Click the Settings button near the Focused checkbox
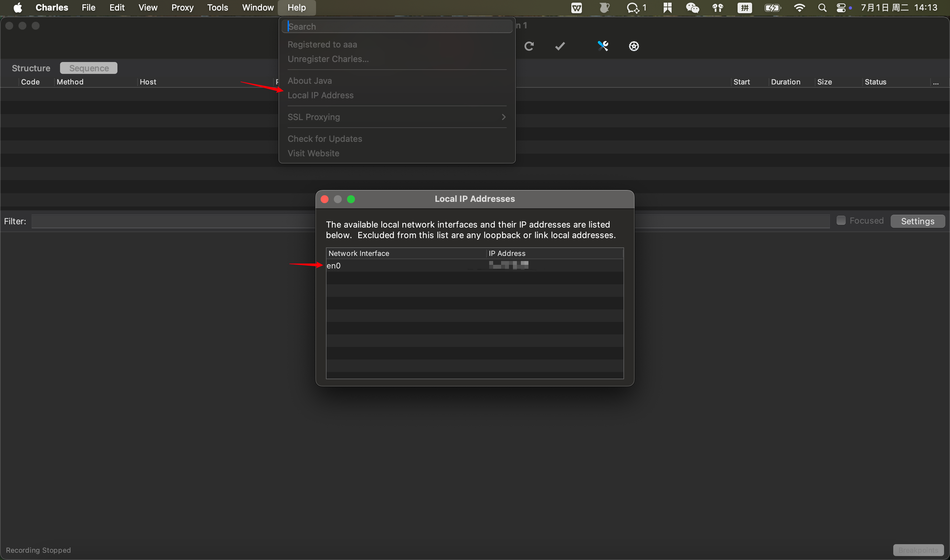This screenshot has height=560, width=950. (x=918, y=221)
